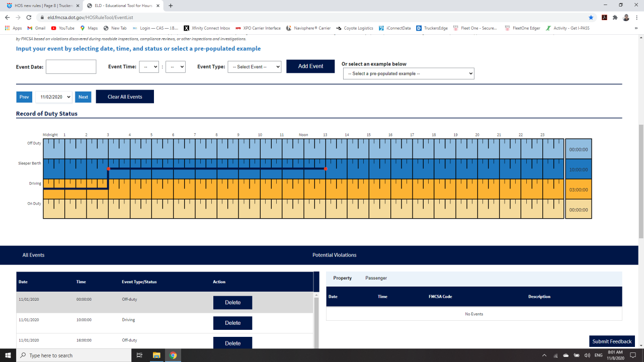Open Apps bookmark shortcut
The width and height of the screenshot is (644, 362).
[x=14, y=28]
